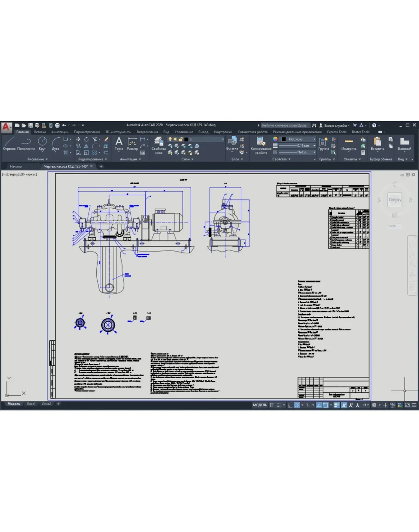Toggle ortho mode in status bar
Image resolution: width=419 pixels, height=532 pixels.
click(x=290, y=405)
